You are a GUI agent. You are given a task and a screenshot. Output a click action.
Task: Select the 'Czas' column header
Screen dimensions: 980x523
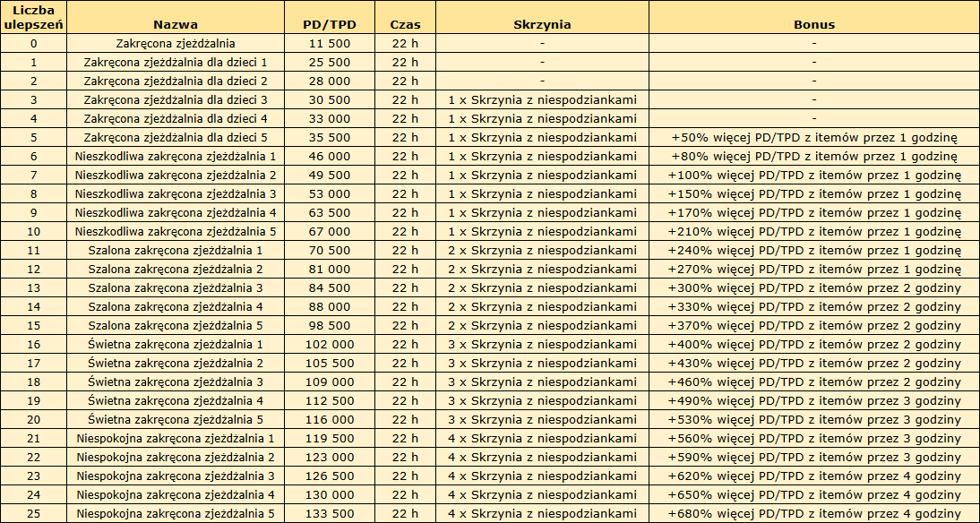[x=405, y=24]
